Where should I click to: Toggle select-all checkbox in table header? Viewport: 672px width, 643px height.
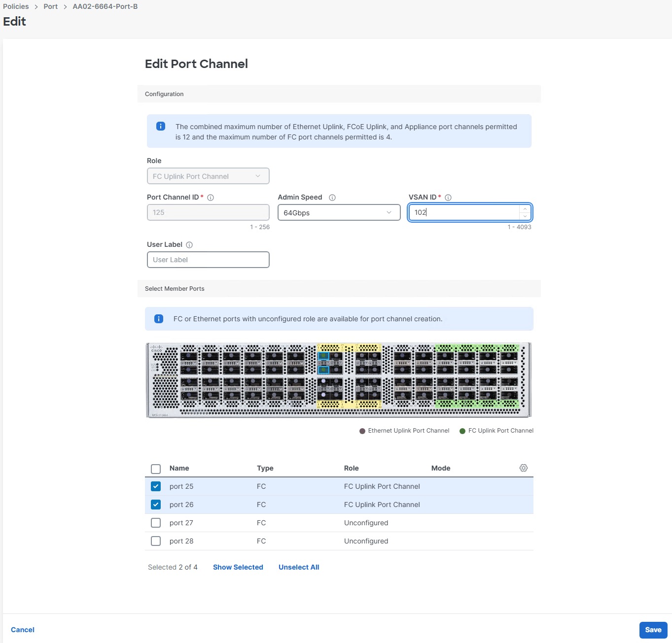tap(156, 469)
